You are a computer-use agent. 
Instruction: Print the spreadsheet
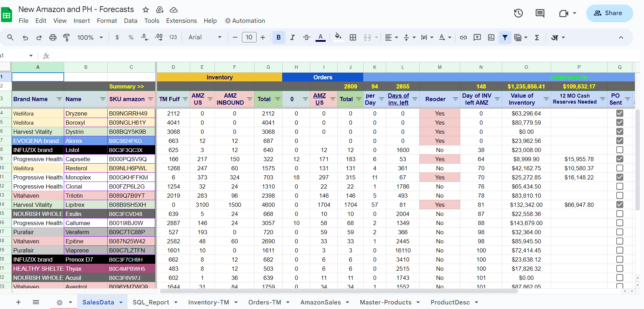coord(53,37)
